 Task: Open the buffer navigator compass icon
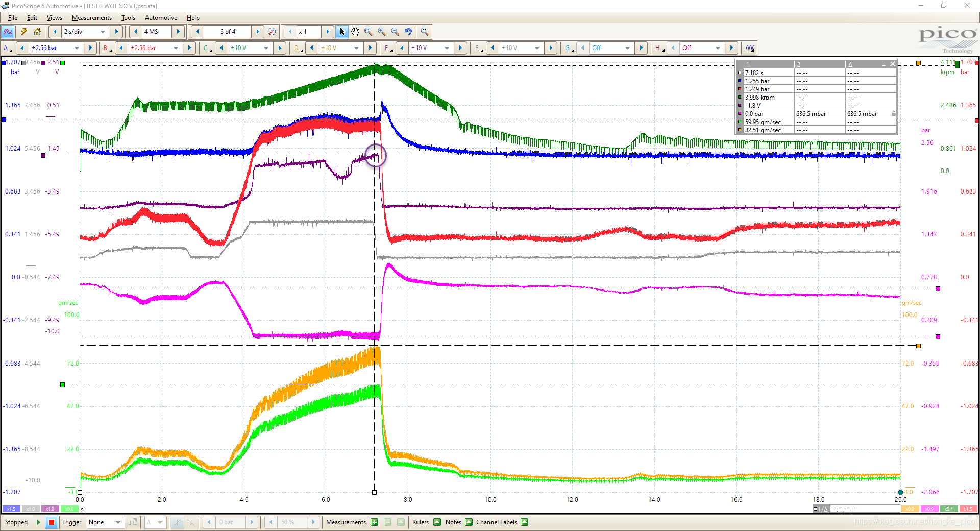pyautogui.click(x=272, y=32)
